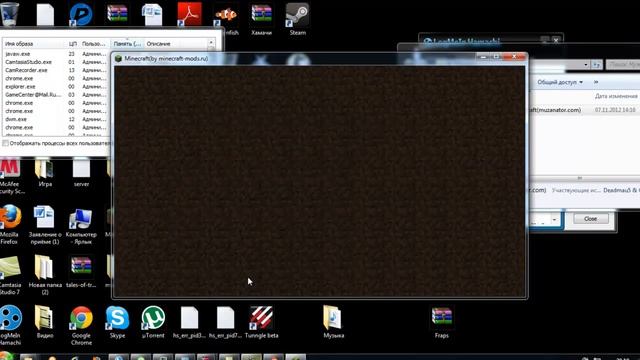Launch uTorrent desktop shortcut
Viewport: 640px width, 360px height.
[153, 322]
